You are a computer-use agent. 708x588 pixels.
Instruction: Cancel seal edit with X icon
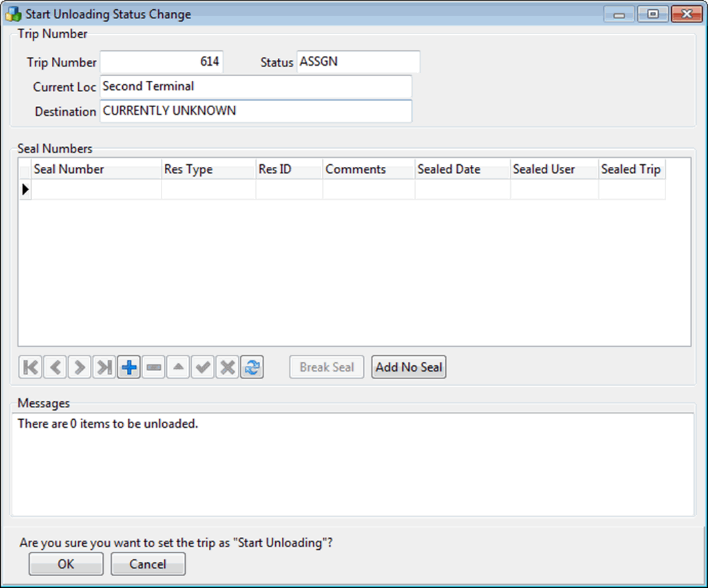tap(227, 367)
